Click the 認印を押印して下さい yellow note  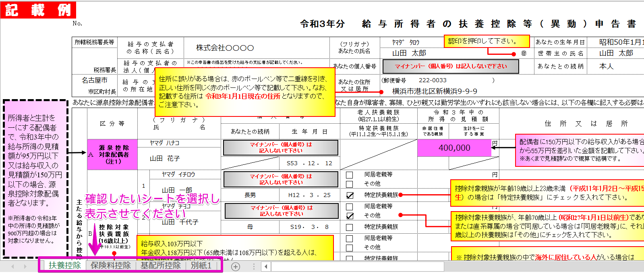click(x=487, y=41)
